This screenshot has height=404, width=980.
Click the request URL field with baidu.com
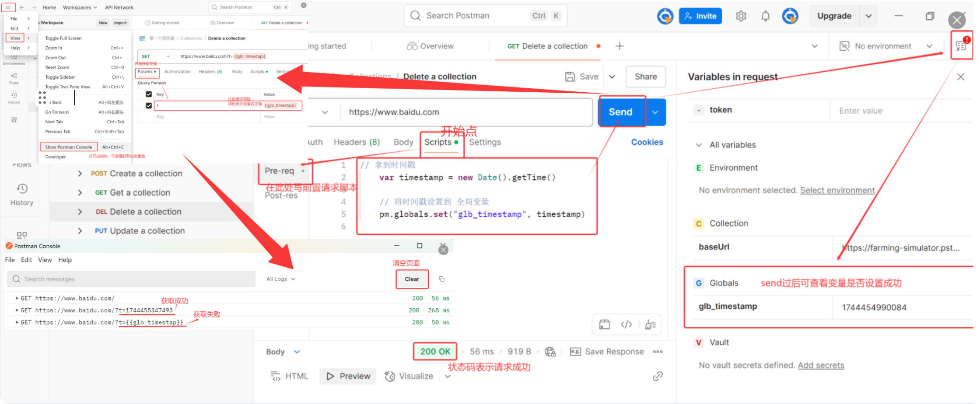coord(466,112)
